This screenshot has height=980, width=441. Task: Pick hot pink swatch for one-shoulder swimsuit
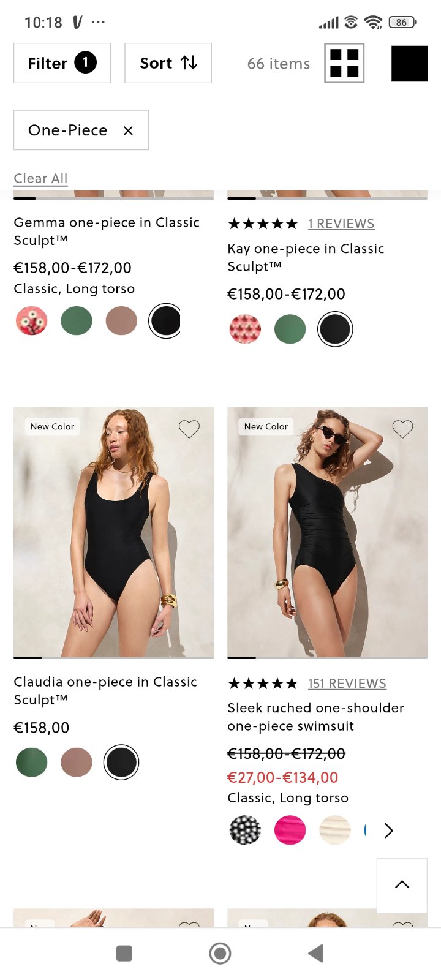(290, 831)
